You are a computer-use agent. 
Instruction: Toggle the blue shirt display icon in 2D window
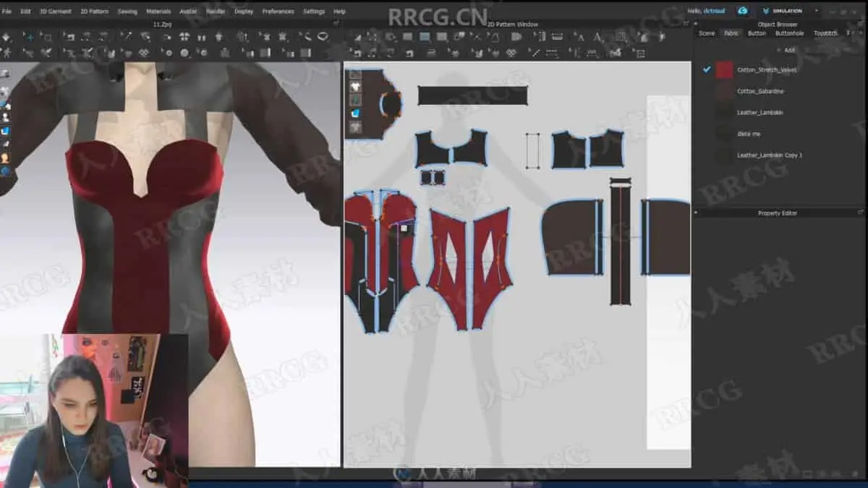tap(355, 114)
